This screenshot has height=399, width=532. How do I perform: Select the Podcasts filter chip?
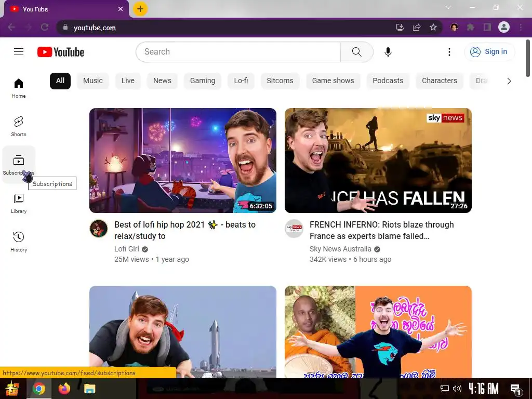point(388,81)
